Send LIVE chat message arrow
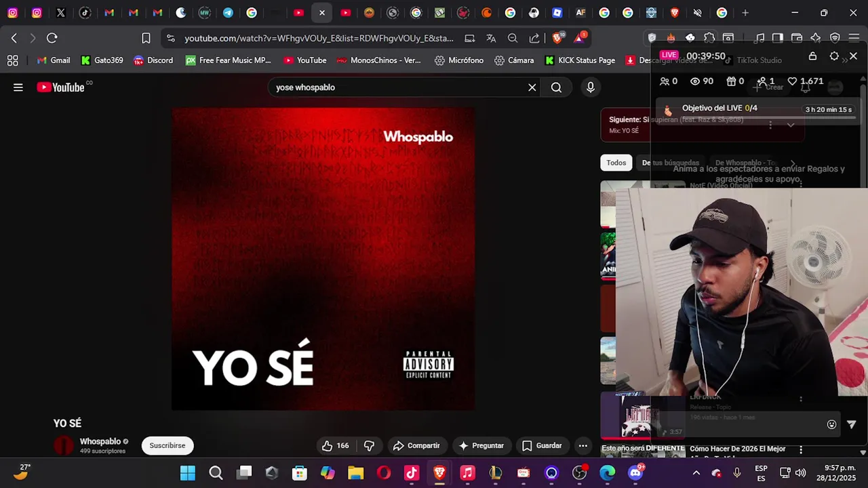 tap(852, 424)
